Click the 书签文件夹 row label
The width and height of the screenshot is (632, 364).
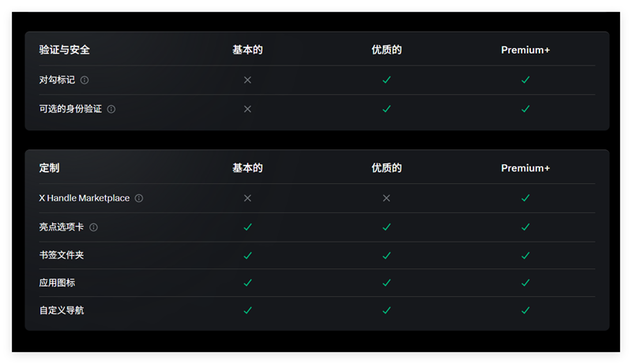tap(62, 256)
